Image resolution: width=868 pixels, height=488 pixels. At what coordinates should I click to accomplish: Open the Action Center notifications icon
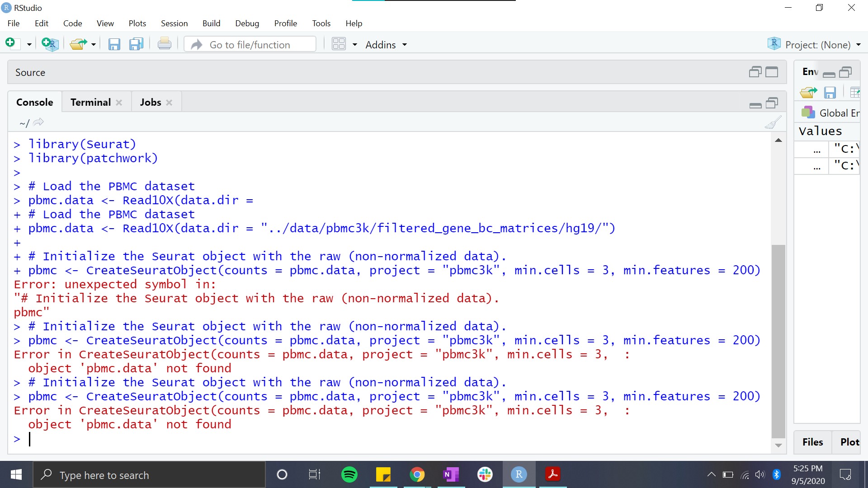coord(845,474)
